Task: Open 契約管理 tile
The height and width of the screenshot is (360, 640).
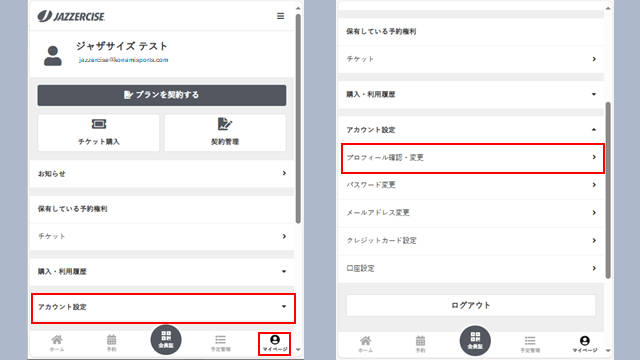Action: (x=225, y=133)
